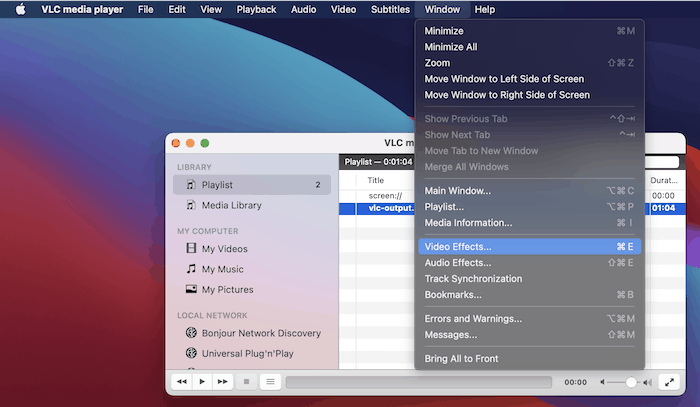The image size is (700, 407).
Task: Select Bonjour Network Discovery
Action: click(x=260, y=333)
